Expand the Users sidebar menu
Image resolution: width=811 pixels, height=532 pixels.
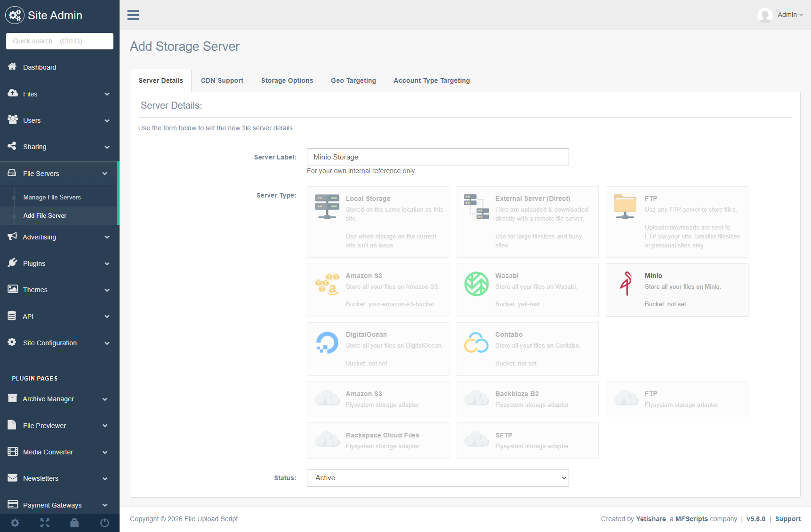point(59,120)
